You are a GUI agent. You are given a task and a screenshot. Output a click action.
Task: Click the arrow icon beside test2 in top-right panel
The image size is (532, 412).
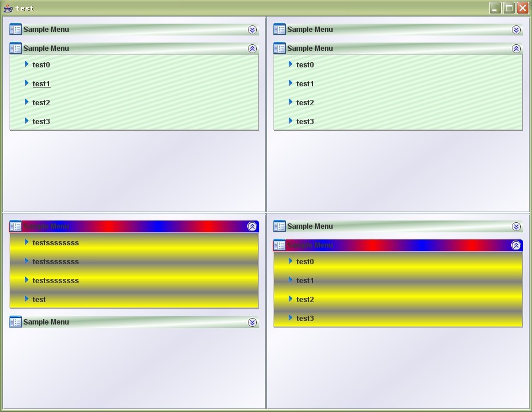click(x=290, y=102)
